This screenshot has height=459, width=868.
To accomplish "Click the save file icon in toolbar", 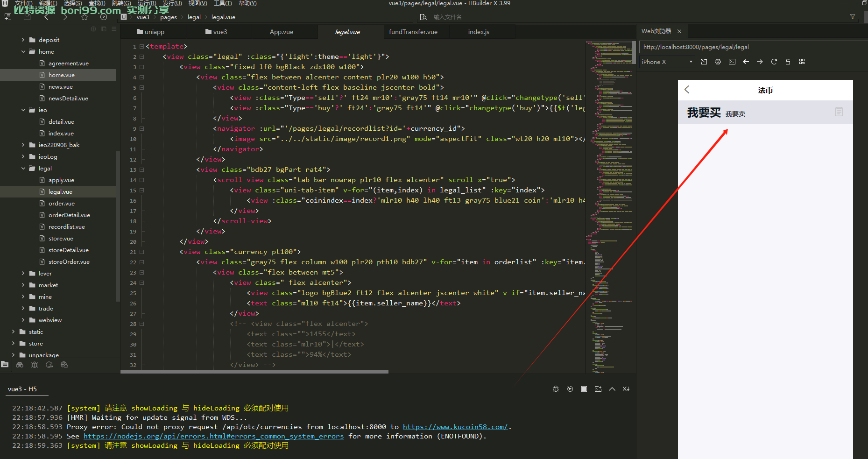I will point(27,17).
